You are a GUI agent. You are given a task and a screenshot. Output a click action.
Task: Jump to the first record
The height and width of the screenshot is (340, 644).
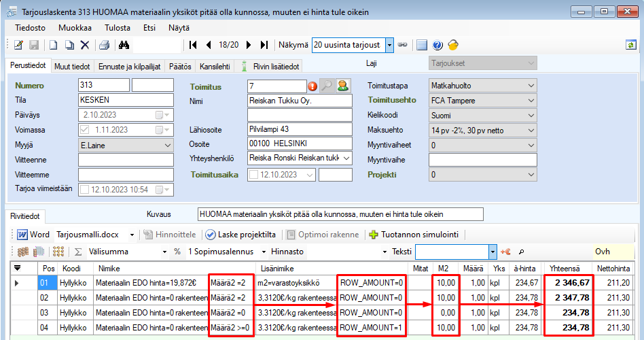[x=193, y=45]
